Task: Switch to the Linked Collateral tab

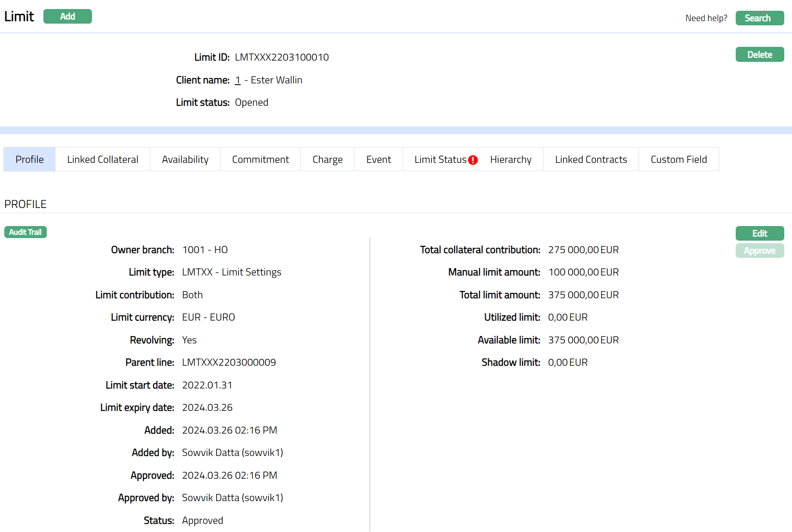Action: (103, 159)
